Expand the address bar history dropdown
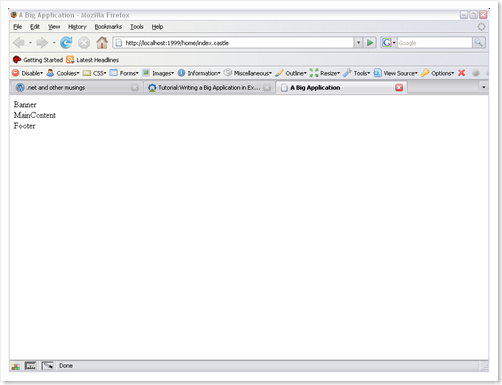 358,43
